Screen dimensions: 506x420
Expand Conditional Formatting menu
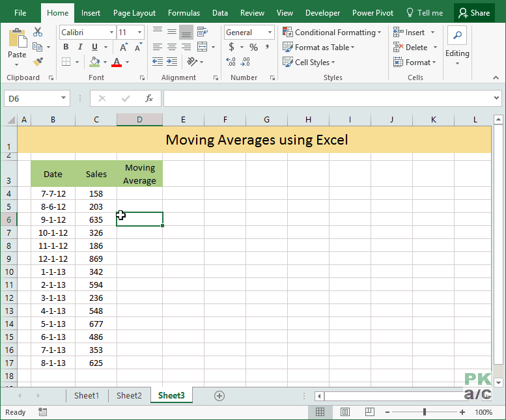[x=331, y=33]
